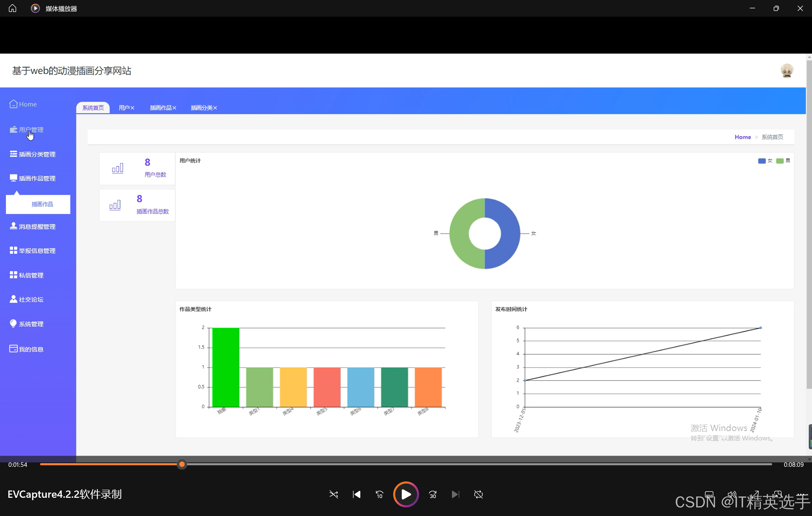Skip forward 30 seconds
The width and height of the screenshot is (812, 516).
[433, 494]
